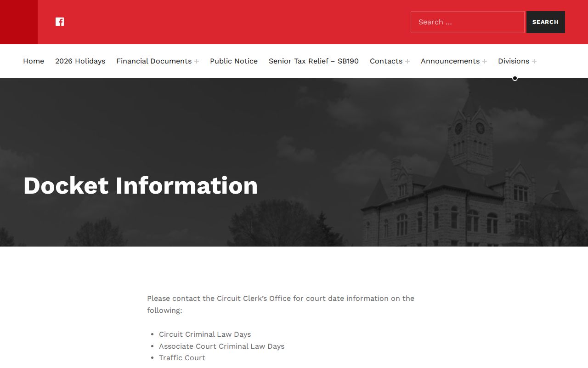Open the Announcements menu link
The height and width of the screenshot is (368, 588).
pos(450,61)
